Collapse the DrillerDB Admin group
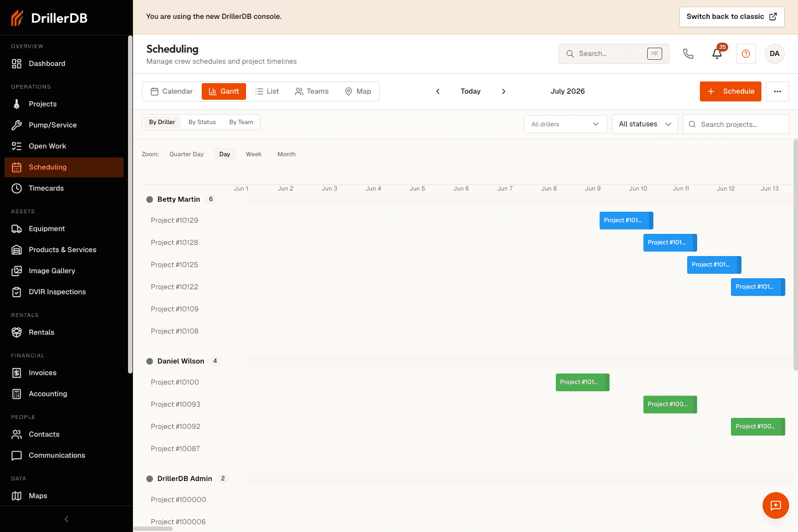This screenshot has width=798, height=532. 150,479
